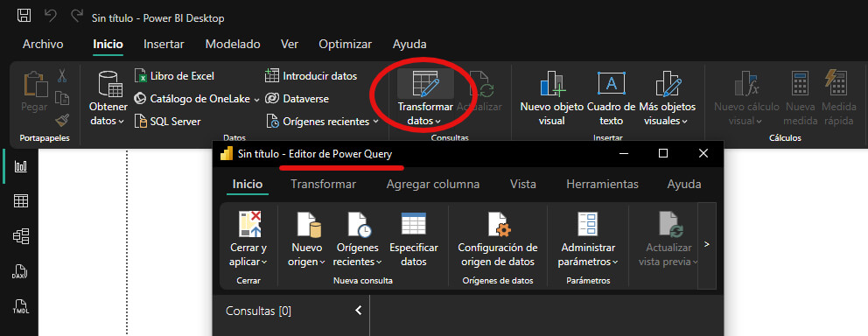
Task: Click the Power BI logo in Power Query title bar
Action: (226, 154)
